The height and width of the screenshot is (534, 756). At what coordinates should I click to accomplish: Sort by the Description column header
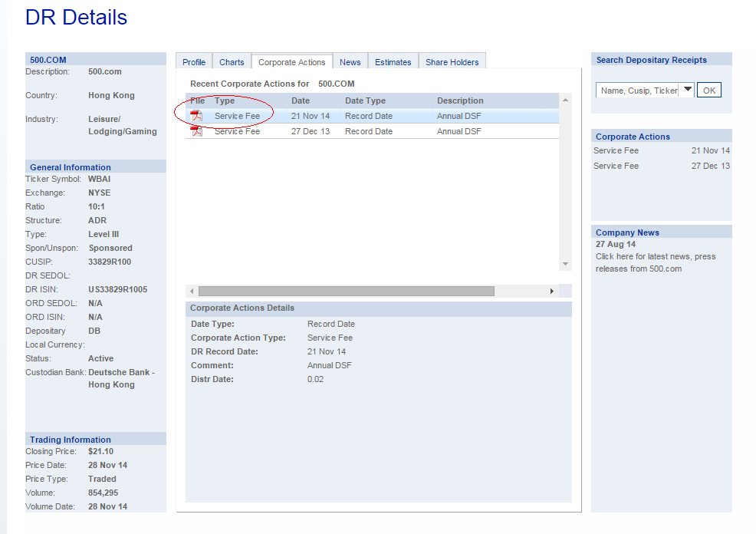pos(460,101)
